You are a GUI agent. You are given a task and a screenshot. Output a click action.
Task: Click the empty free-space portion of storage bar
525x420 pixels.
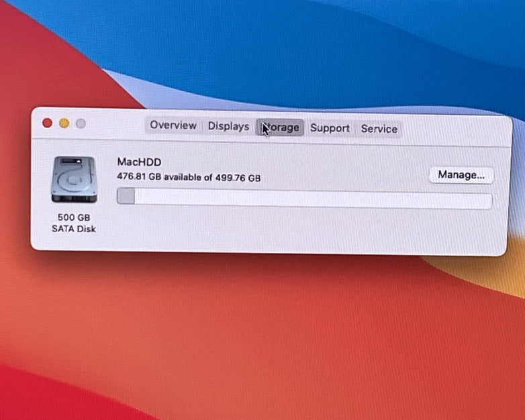click(x=309, y=199)
